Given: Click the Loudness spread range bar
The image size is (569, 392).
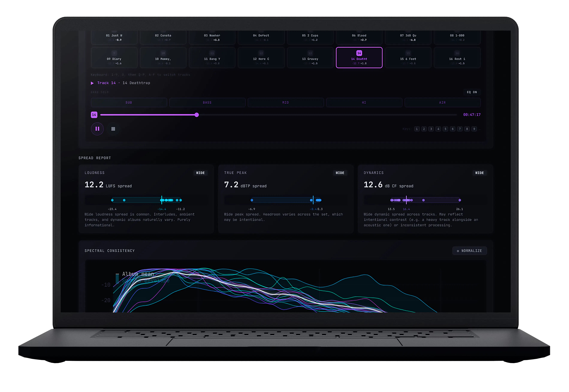Looking at the screenshot, I should tap(146, 200).
